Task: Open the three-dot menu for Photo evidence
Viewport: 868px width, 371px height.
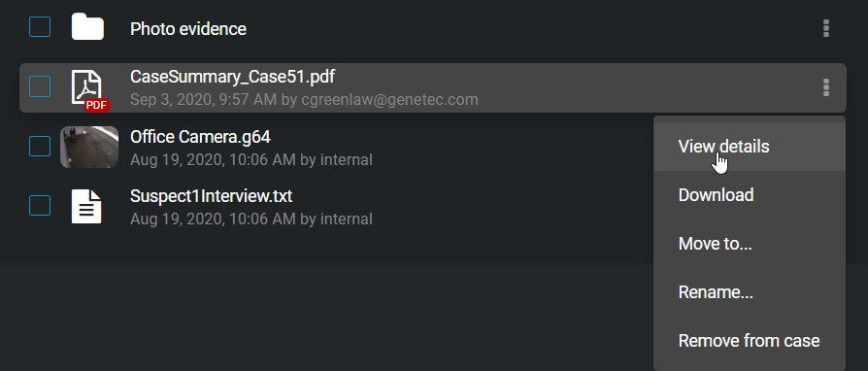Action: [x=826, y=28]
